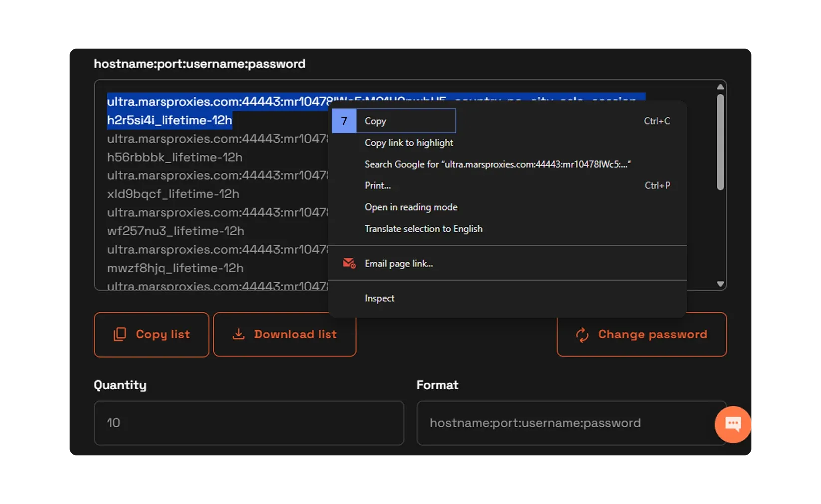This screenshot has width=821, height=504.
Task: Click the Format label
Action: click(437, 385)
